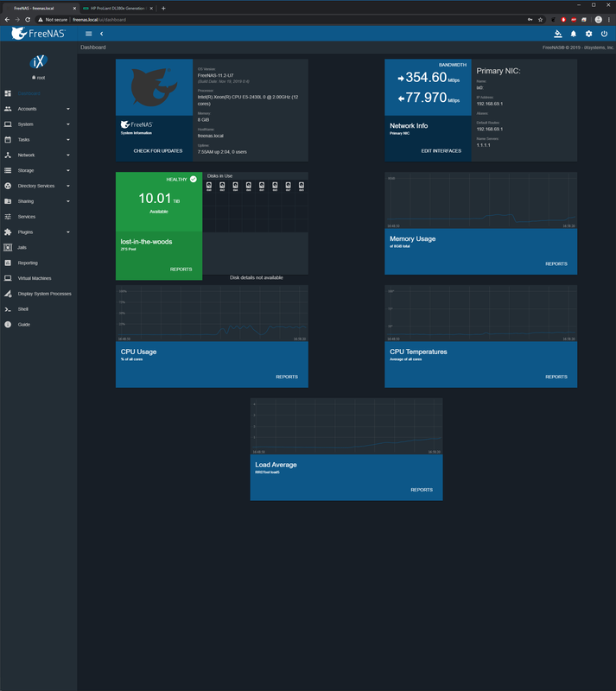
Task: Click the Virtual Machines monitor icon
Action: pos(8,278)
